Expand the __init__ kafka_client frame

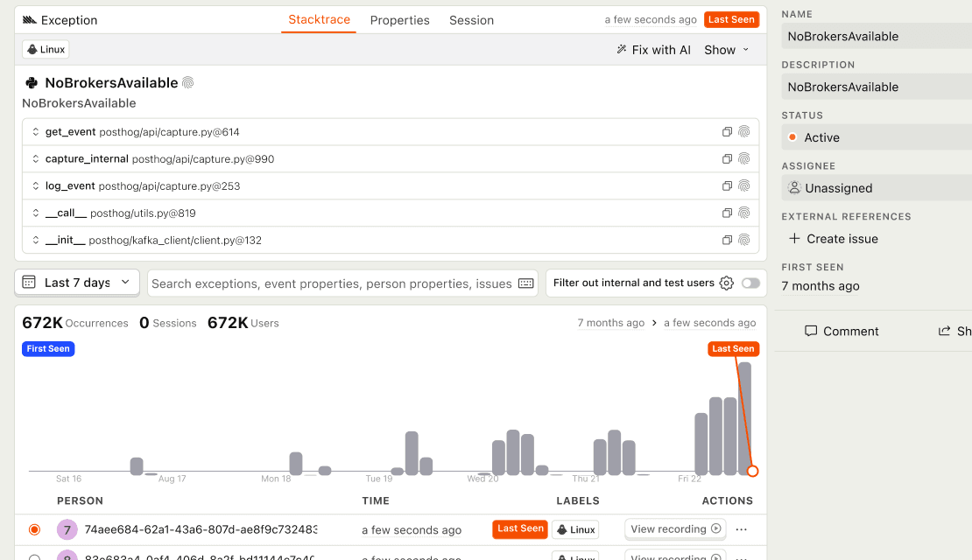click(x=35, y=241)
